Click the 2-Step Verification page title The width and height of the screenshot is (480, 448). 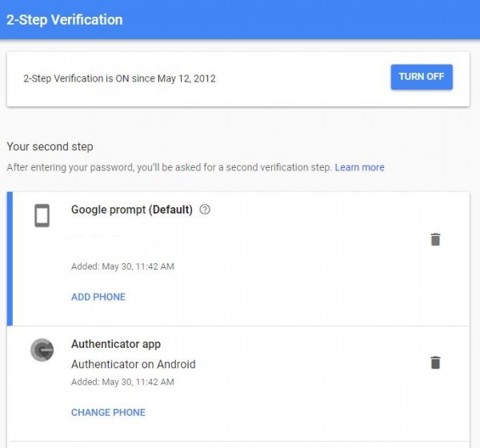point(65,19)
